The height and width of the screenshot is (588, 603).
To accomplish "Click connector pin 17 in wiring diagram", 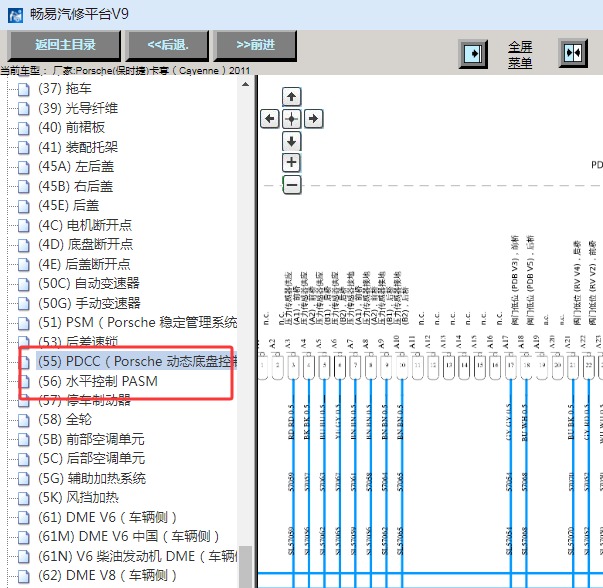I will 511,365.
